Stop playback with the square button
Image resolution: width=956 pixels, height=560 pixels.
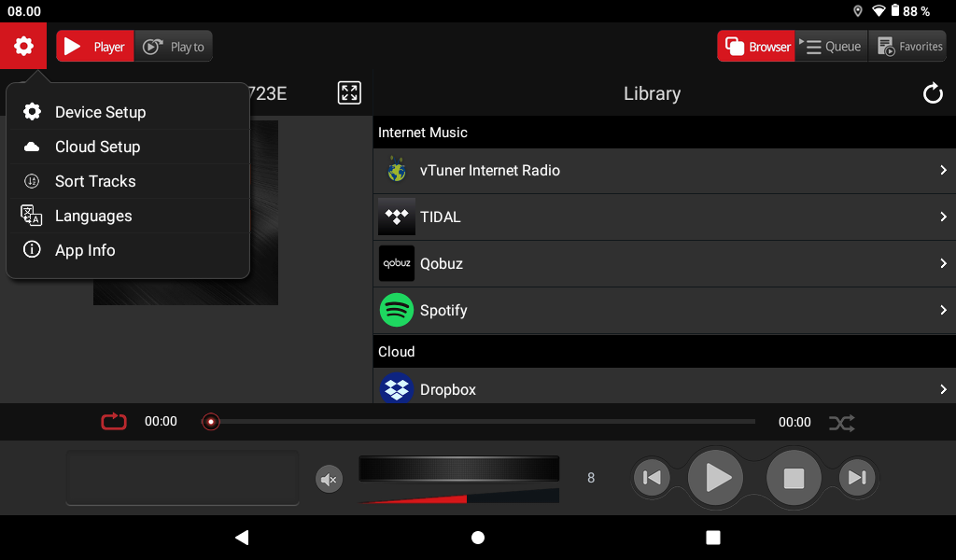click(x=794, y=478)
